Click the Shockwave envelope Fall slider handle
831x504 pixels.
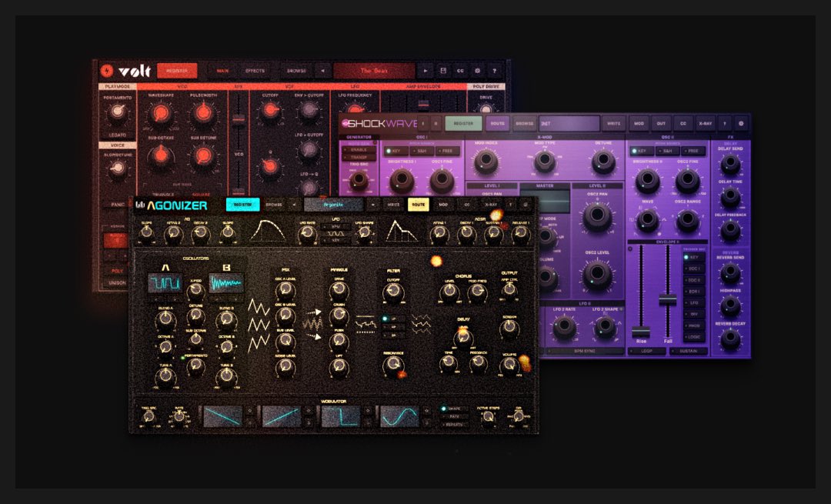tap(667, 300)
